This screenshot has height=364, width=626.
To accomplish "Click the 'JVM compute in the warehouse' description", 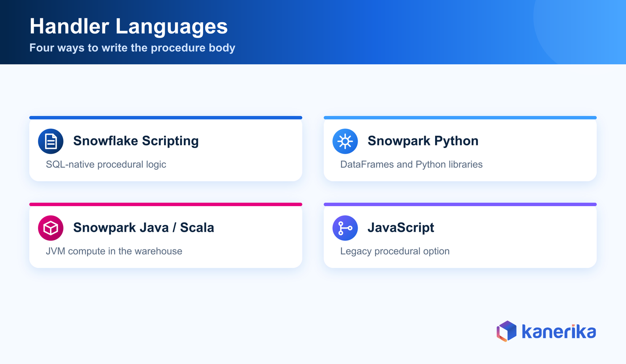I will [x=114, y=251].
